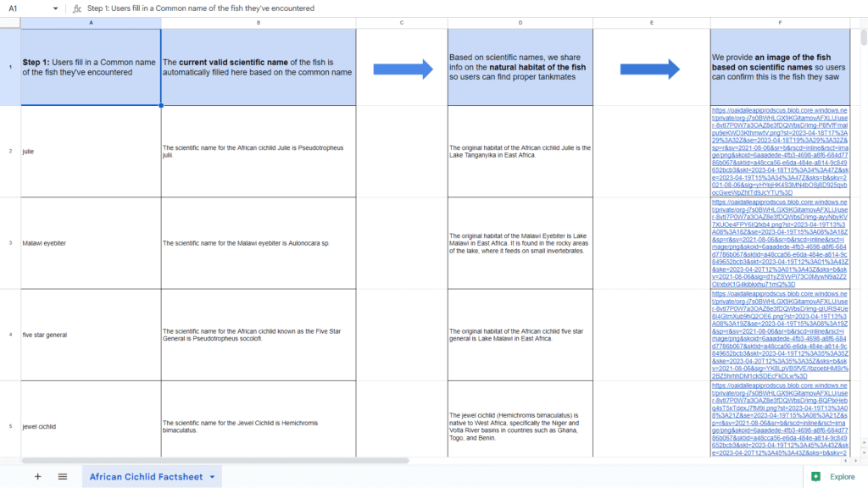This screenshot has width=868, height=488.
Task: Select the 'current valid scientific name' header cell
Action: pos(259,67)
